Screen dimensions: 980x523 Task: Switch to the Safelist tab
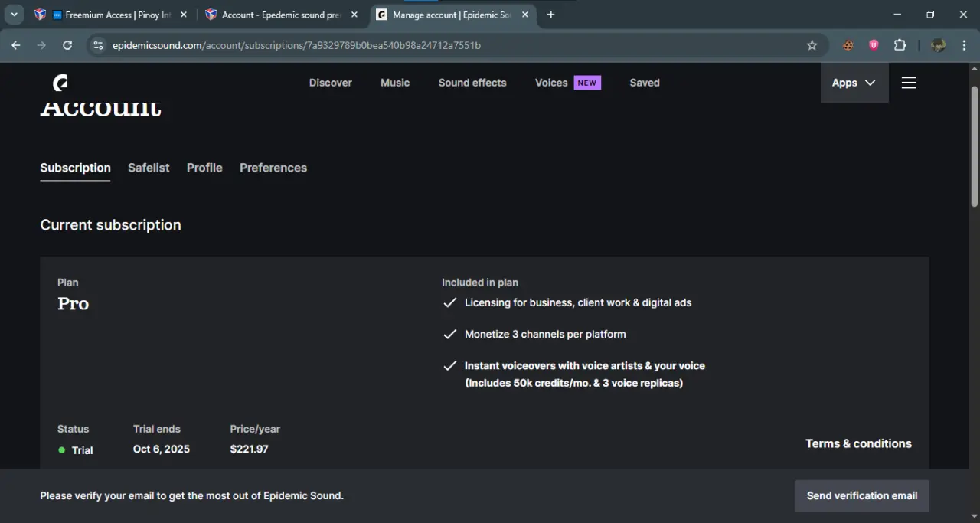[x=149, y=168]
